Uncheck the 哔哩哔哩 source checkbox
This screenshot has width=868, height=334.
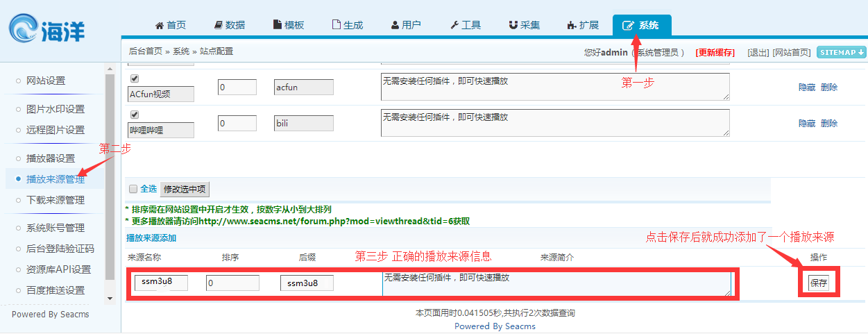point(135,115)
